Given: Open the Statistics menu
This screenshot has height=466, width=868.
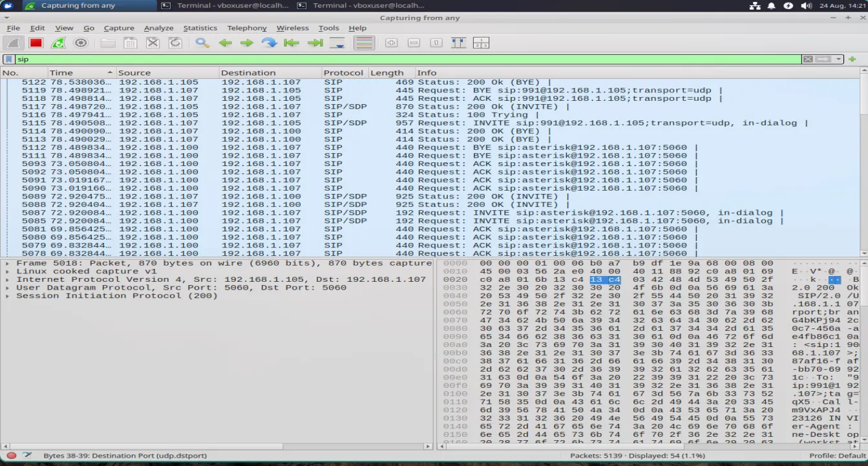Looking at the screenshot, I should pos(200,28).
